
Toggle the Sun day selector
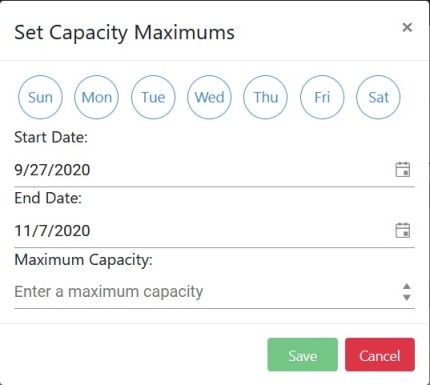pyautogui.click(x=40, y=97)
